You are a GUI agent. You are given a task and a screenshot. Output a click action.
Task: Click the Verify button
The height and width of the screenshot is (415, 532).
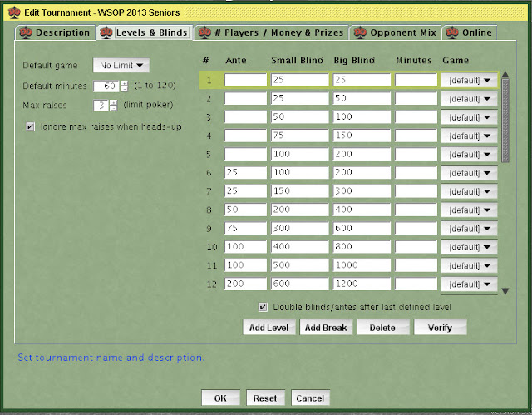440,328
